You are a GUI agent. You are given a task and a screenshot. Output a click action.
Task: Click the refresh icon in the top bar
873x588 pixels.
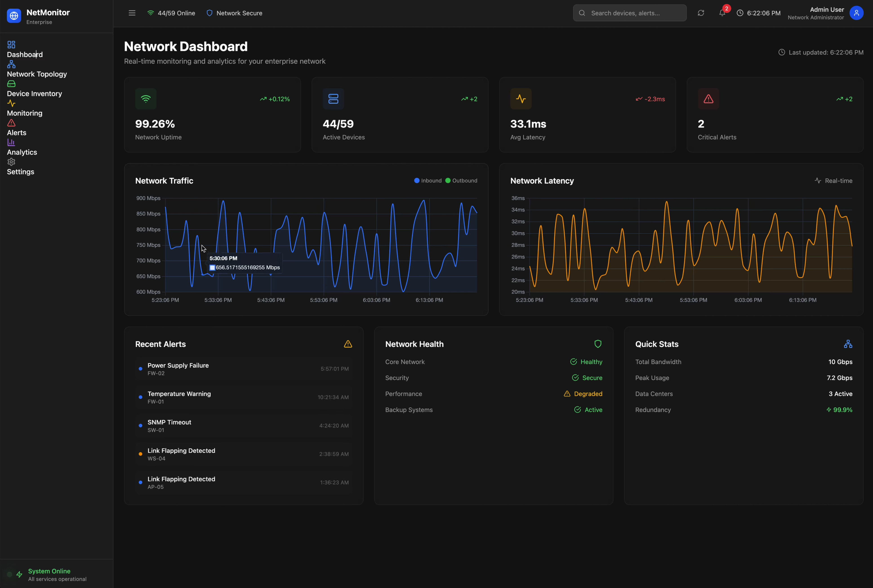(701, 13)
